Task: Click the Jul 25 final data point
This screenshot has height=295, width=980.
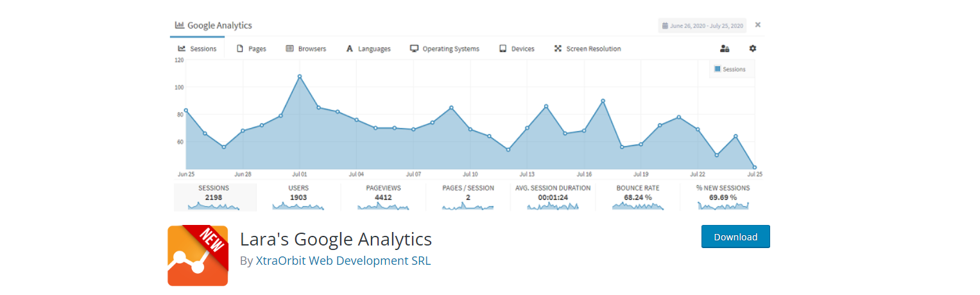Action: 755,167
